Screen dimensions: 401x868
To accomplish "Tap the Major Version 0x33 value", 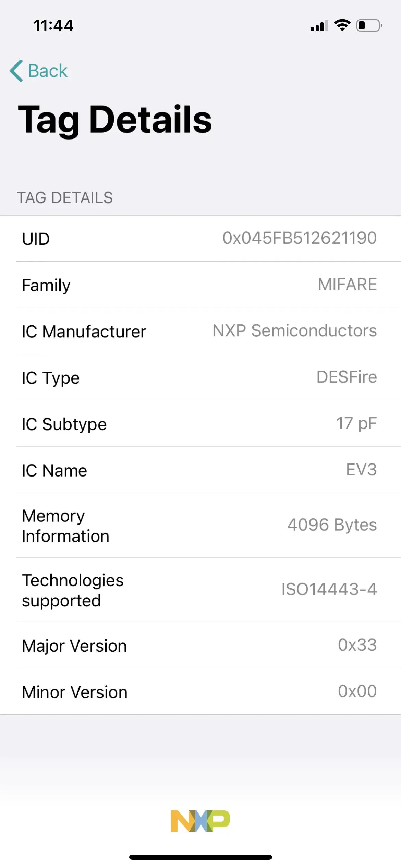I will click(x=357, y=645).
